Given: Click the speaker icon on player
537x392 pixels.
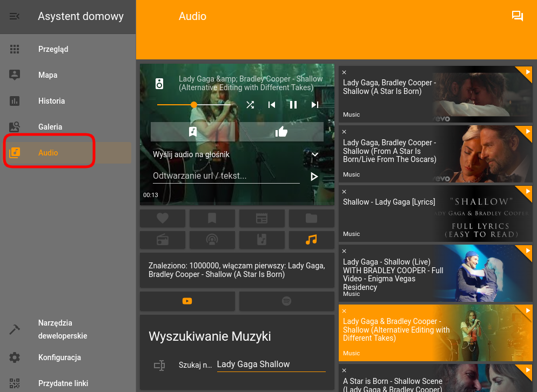Looking at the screenshot, I should 159,84.
